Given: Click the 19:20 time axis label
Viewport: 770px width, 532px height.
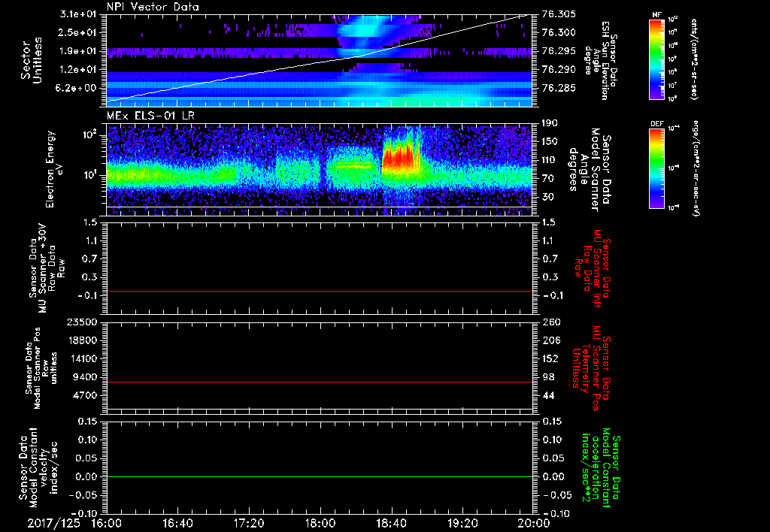Looking at the screenshot, I should click(x=462, y=523).
